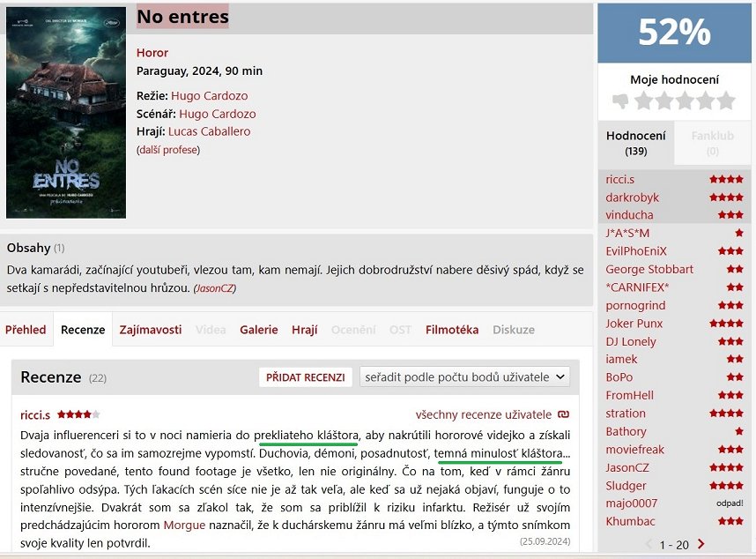Rate the film with one star
This screenshot has height=559, width=756.
click(x=644, y=101)
